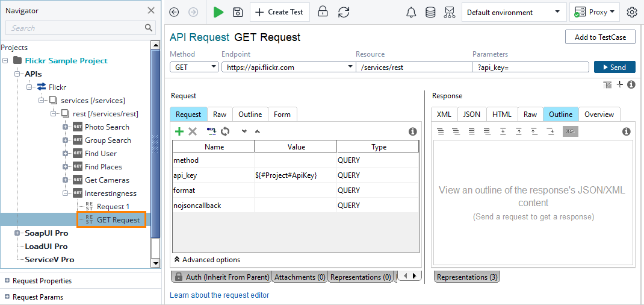The width and height of the screenshot is (644, 305).
Task: Expand Advanced options section
Action: (208, 260)
